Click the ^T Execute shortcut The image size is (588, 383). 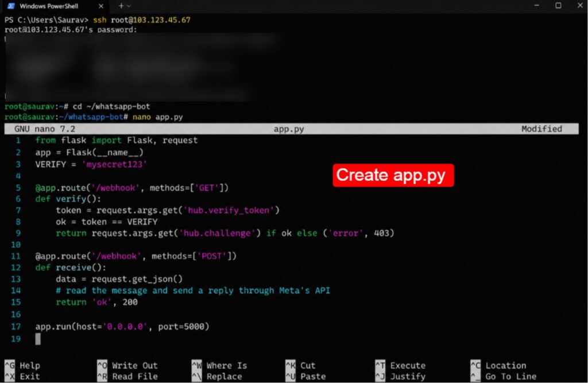pos(400,365)
